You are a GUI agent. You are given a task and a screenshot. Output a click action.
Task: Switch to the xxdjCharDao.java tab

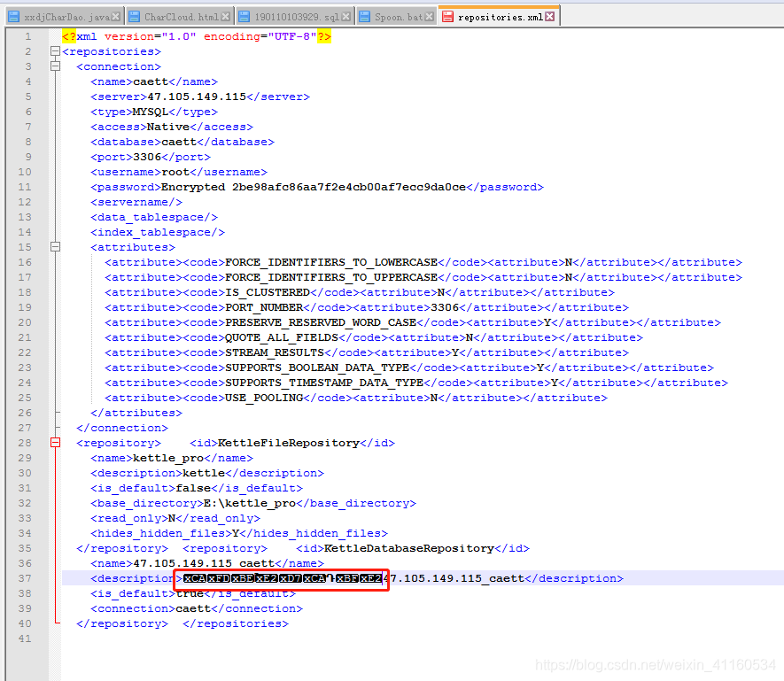pyautogui.click(x=66, y=17)
